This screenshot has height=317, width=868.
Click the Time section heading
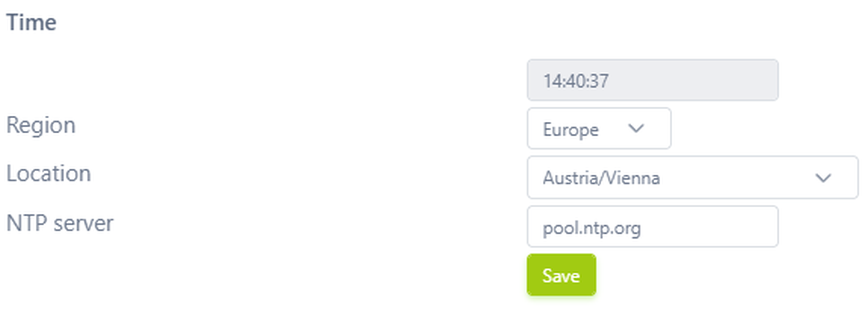[x=31, y=23]
